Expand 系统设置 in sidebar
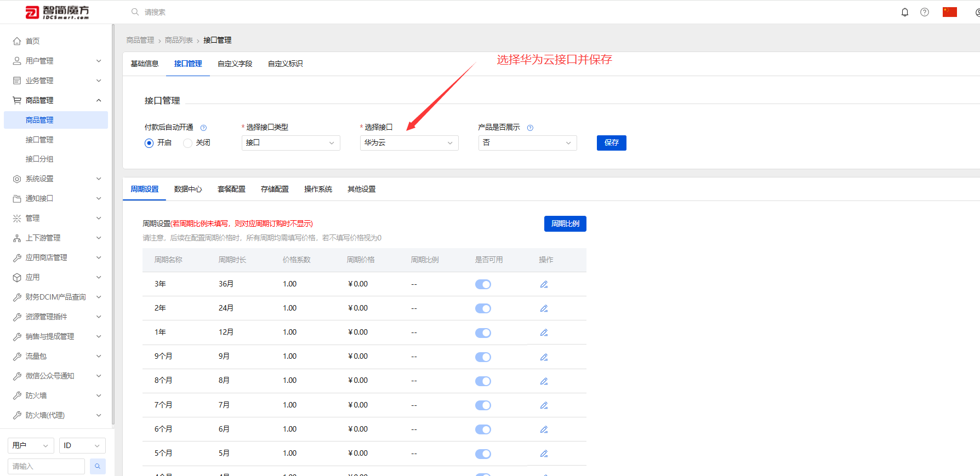Image resolution: width=980 pixels, height=476 pixels. [x=56, y=179]
